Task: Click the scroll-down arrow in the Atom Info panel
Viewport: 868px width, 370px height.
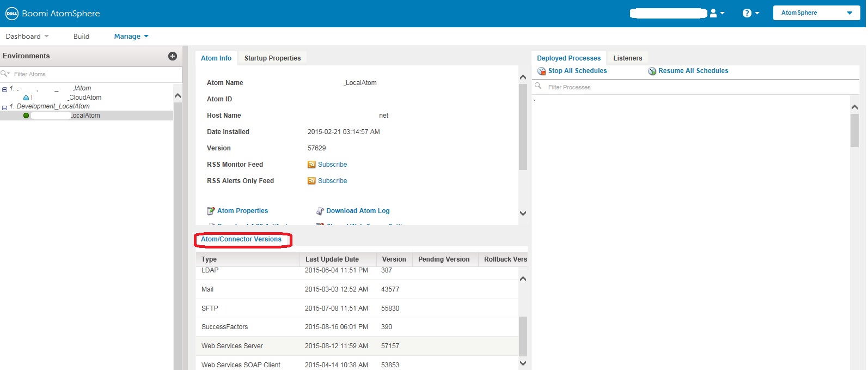Action: click(523, 214)
